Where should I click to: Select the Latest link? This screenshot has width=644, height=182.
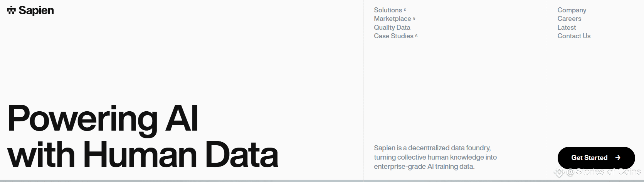point(567,27)
